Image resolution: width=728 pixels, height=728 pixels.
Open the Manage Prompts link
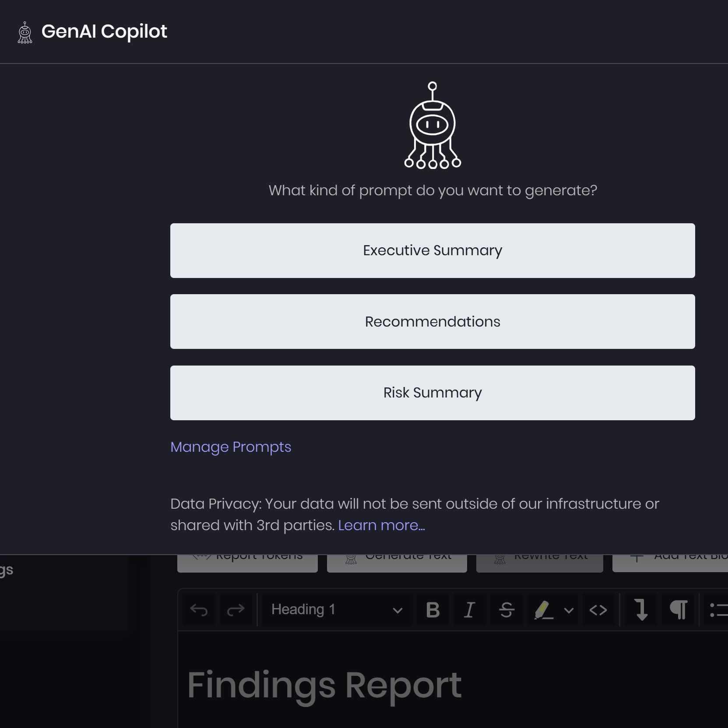(231, 447)
